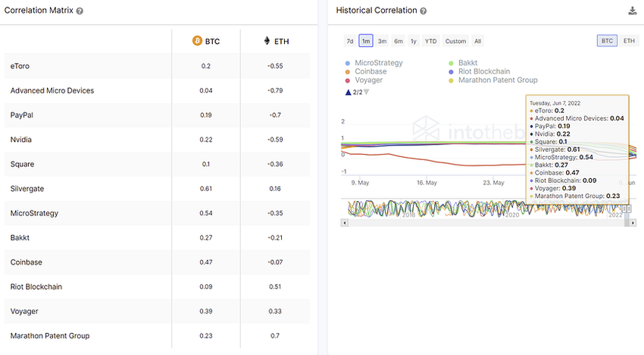Click Silvergate BTC value 0.61
The image size is (644, 355).
pyautogui.click(x=206, y=189)
